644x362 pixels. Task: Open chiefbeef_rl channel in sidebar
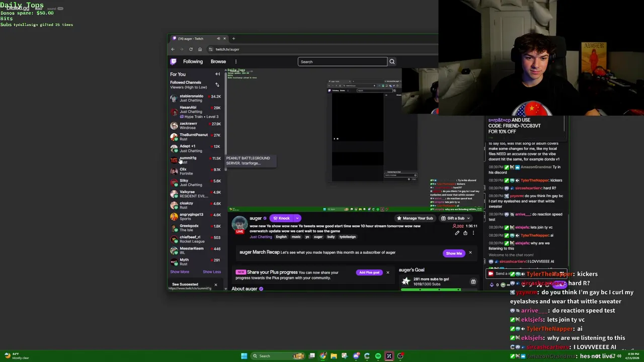click(196, 239)
